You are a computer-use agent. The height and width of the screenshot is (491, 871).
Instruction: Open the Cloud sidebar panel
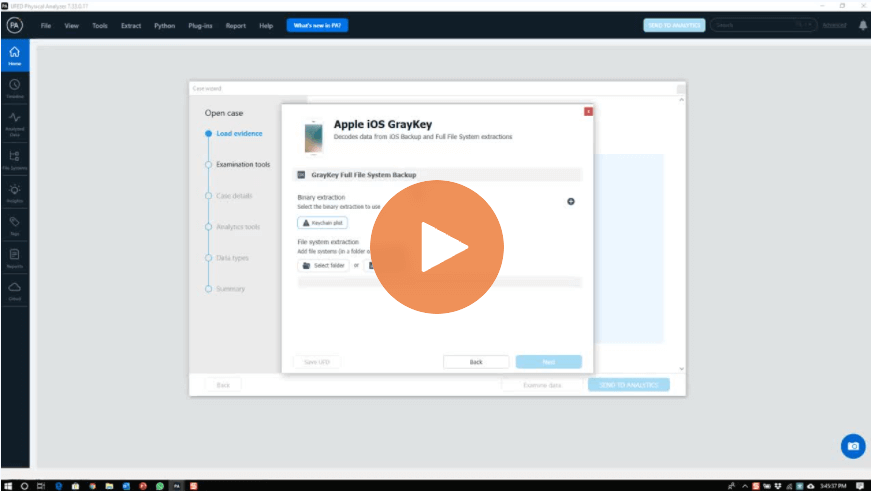coord(15,290)
